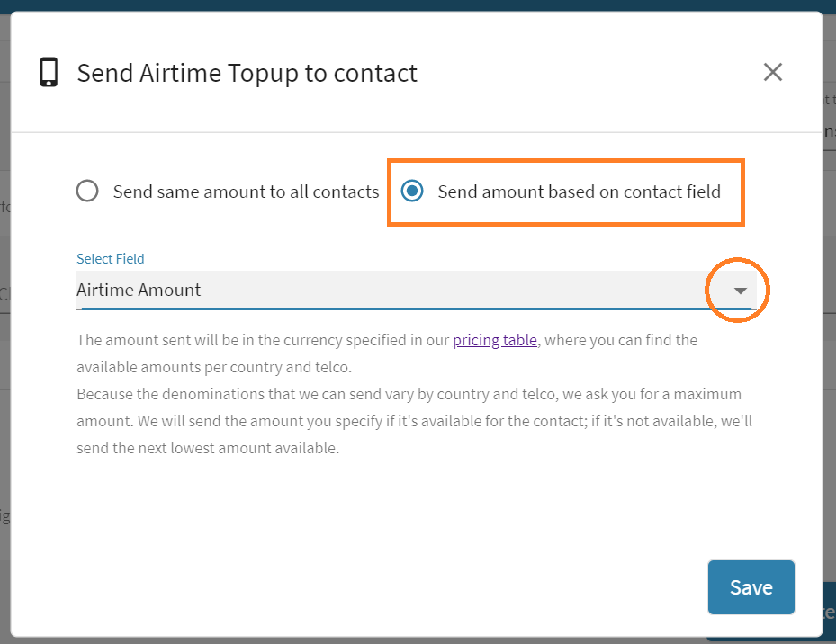Click the empty radio circle icon on the left

[86, 191]
